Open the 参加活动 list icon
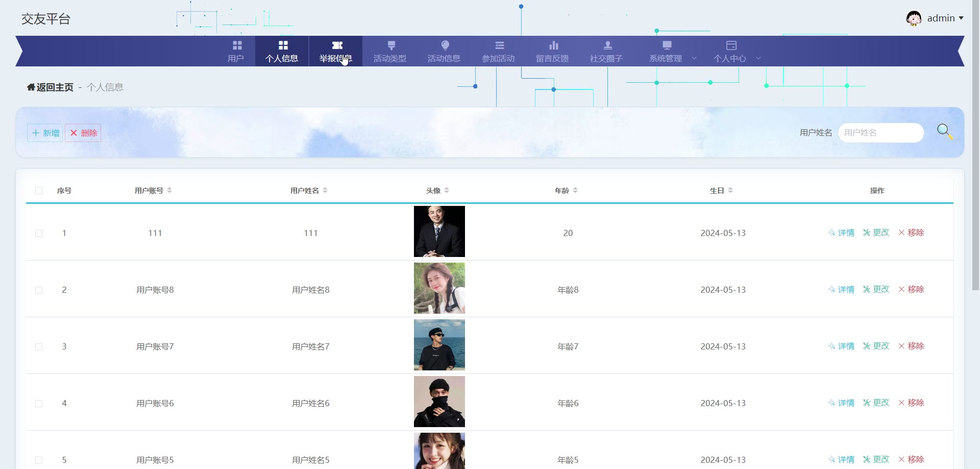Screen dimensions: 980x469 pyautogui.click(x=499, y=45)
